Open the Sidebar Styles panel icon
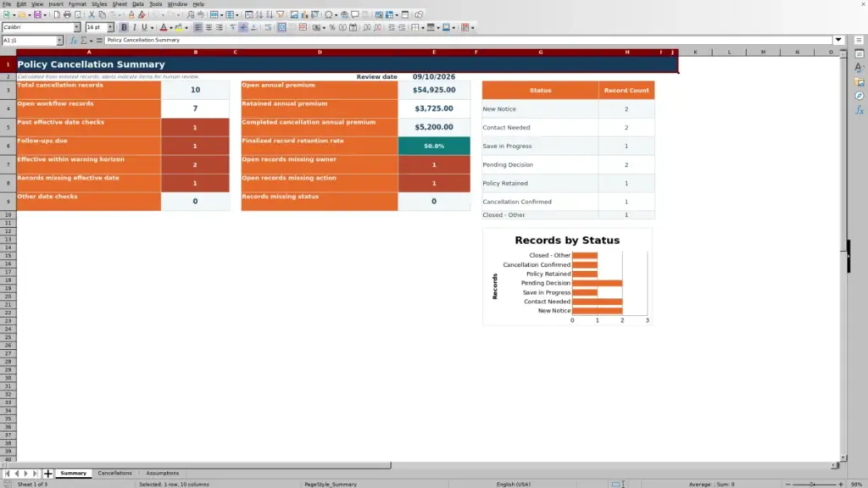Viewport: 868px width, 488px height. pyautogui.click(x=860, y=68)
